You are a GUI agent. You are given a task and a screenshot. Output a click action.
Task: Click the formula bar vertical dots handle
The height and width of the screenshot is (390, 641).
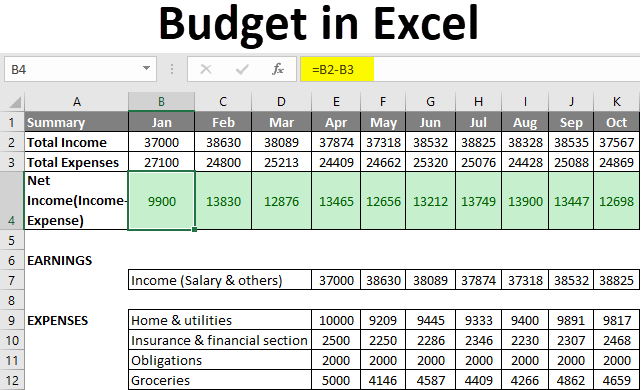[172, 69]
